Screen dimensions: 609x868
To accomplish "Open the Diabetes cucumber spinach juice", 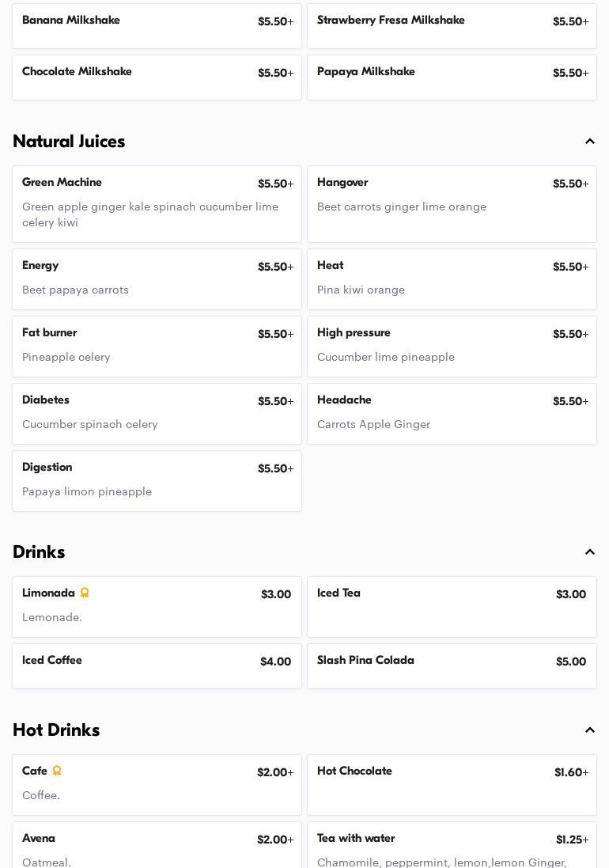I will 157,414.
